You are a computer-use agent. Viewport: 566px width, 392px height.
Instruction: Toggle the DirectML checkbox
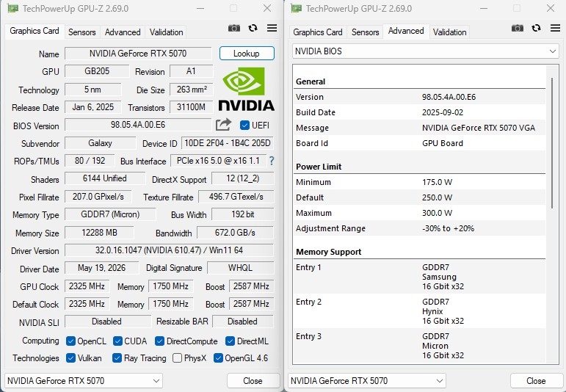tap(230, 341)
